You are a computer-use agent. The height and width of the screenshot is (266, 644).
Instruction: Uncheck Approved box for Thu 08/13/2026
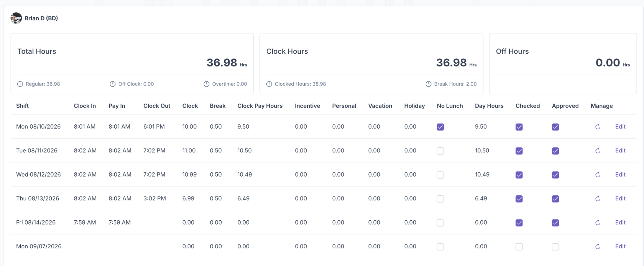555,199
